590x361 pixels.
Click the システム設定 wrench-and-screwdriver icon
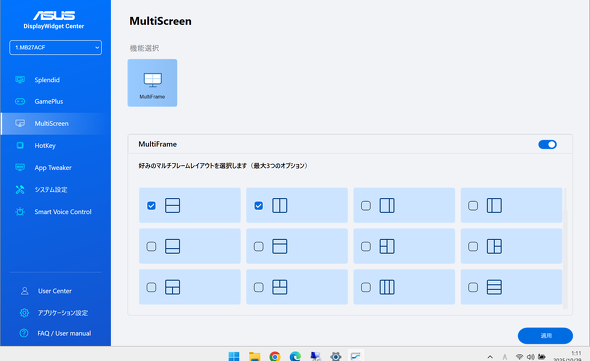click(20, 189)
